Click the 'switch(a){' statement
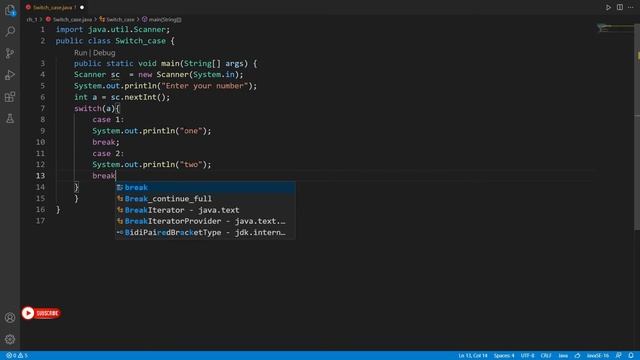The height and width of the screenshot is (360, 640). tap(97, 108)
